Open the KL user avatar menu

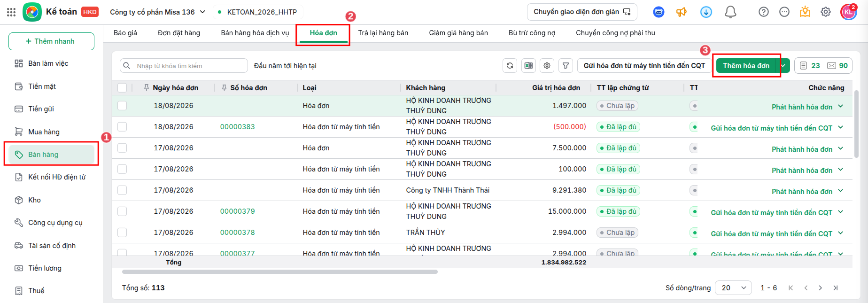click(848, 12)
